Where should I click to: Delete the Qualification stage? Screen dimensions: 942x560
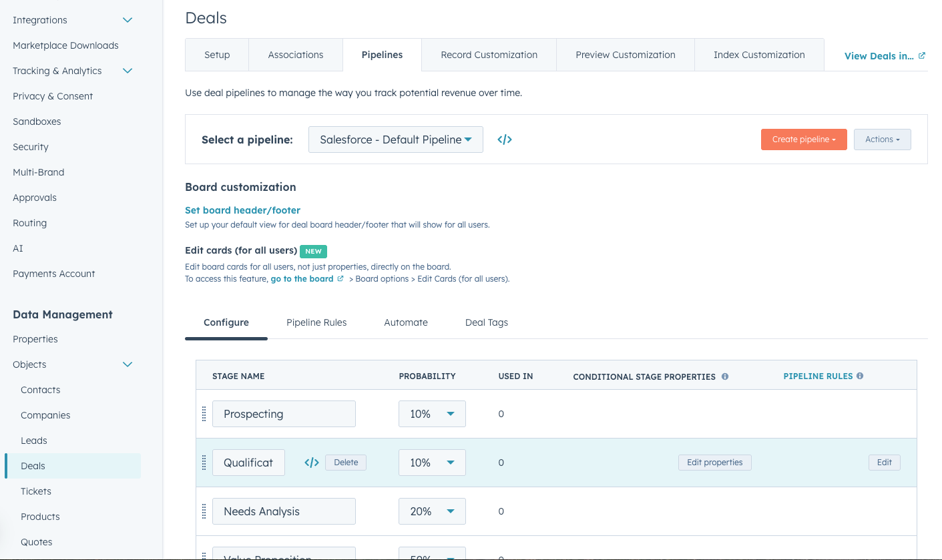pyautogui.click(x=346, y=463)
